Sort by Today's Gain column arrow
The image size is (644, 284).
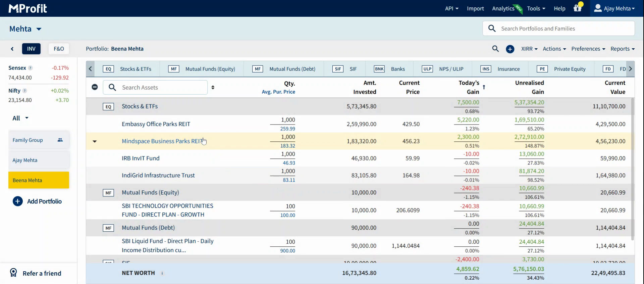coord(484,87)
